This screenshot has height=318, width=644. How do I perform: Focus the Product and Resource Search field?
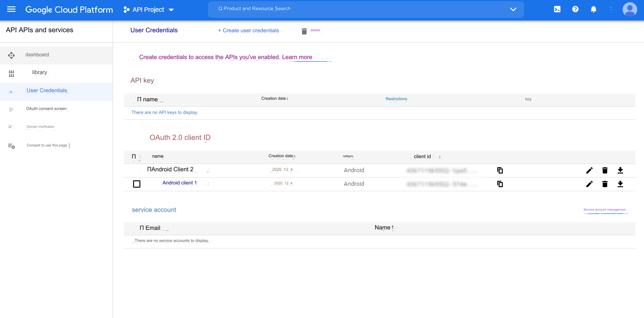354,9
